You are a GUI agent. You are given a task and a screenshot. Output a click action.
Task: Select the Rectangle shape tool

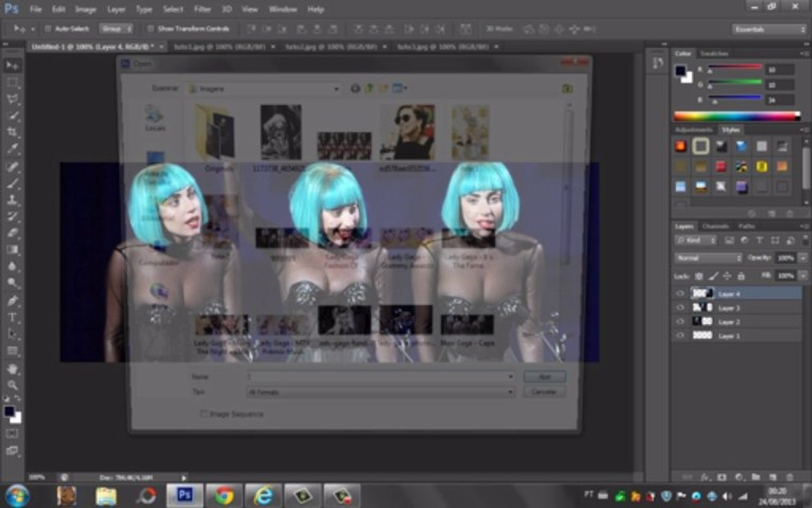[x=13, y=351]
